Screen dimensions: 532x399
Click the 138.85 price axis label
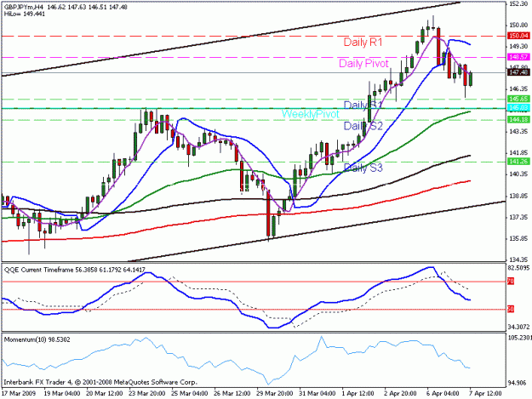tap(518, 196)
